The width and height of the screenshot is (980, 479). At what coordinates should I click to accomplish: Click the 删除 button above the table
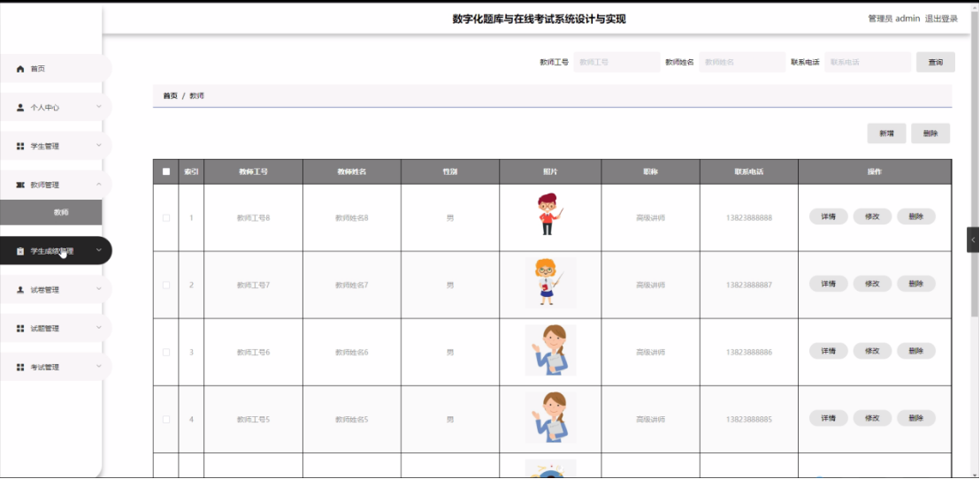click(930, 133)
